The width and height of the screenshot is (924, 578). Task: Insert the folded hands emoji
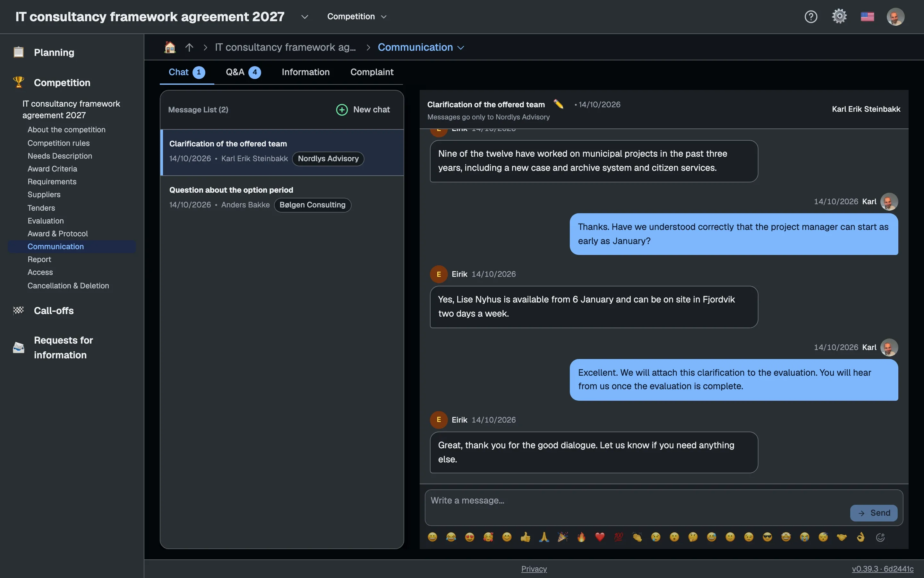click(x=544, y=537)
